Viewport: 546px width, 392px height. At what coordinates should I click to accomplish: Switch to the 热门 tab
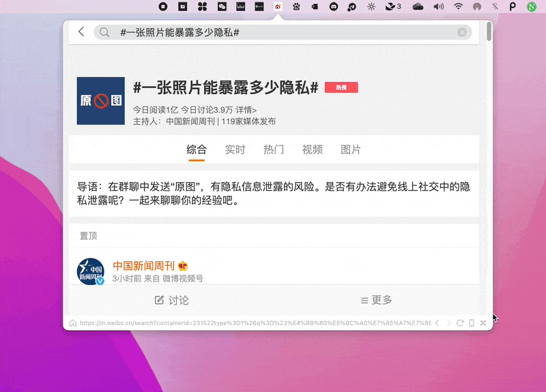coord(274,149)
